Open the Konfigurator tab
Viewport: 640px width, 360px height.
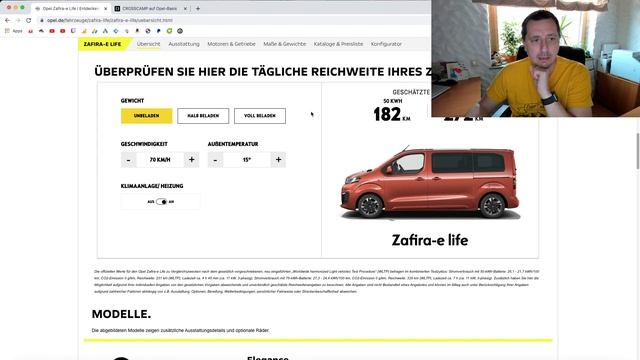coord(386,44)
